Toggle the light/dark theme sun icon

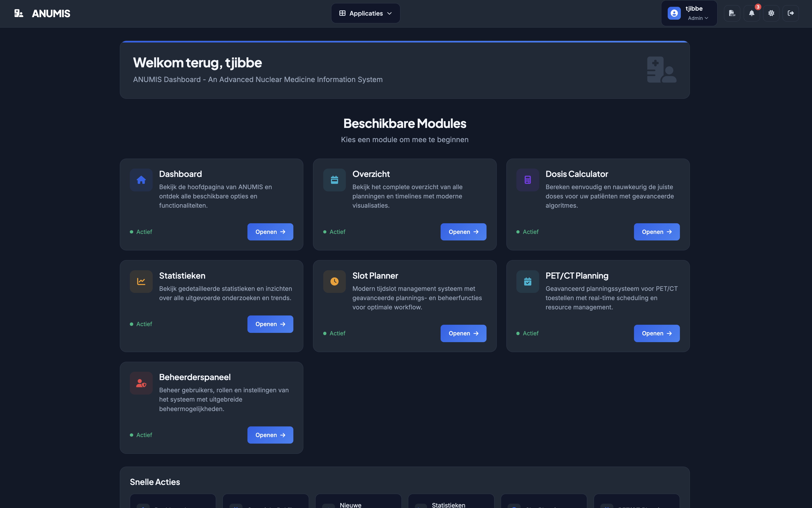coord(771,13)
